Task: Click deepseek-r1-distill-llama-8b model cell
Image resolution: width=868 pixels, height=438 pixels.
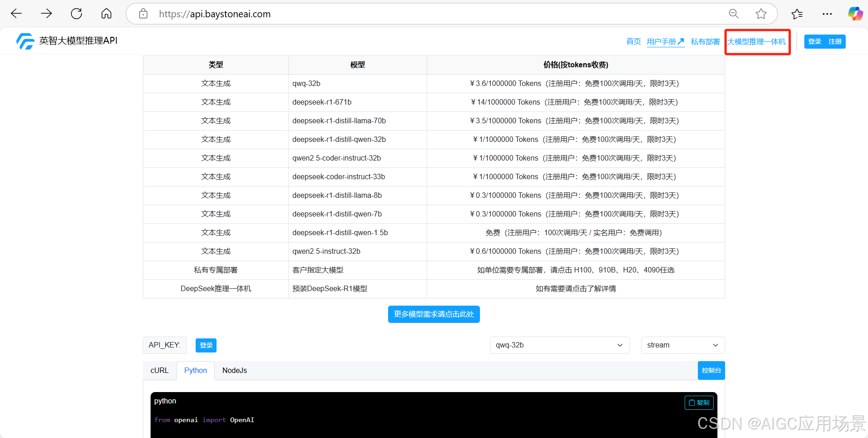Action: [x=358, y=196]
